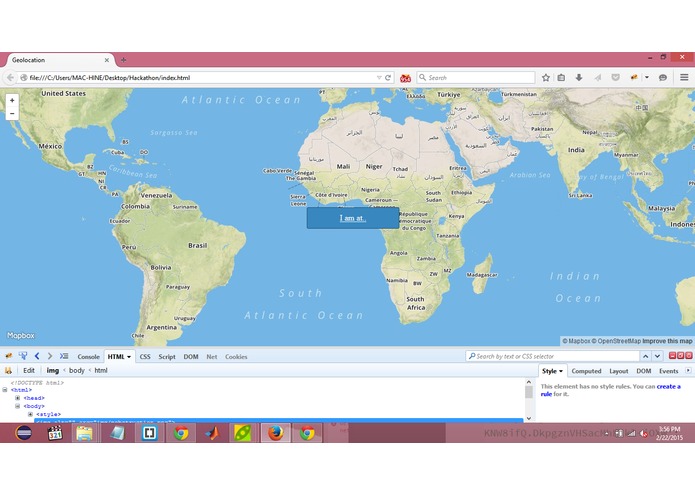Click the Edit button in HTML panel
The width and height of the screenshot is (695, 494).
pyautogui.click(x=29, y=370)
